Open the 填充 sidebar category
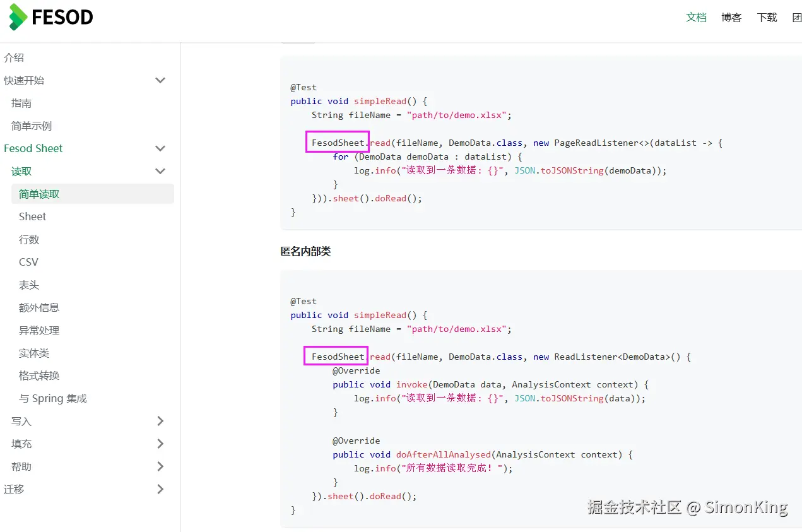Viewport: 802px width, 532px height. 21,444
